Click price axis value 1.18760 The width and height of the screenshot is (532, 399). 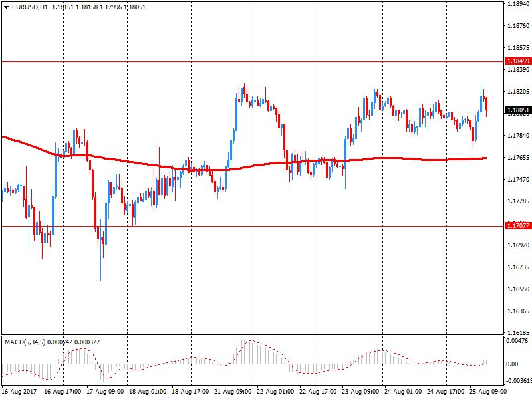[518, 26]
